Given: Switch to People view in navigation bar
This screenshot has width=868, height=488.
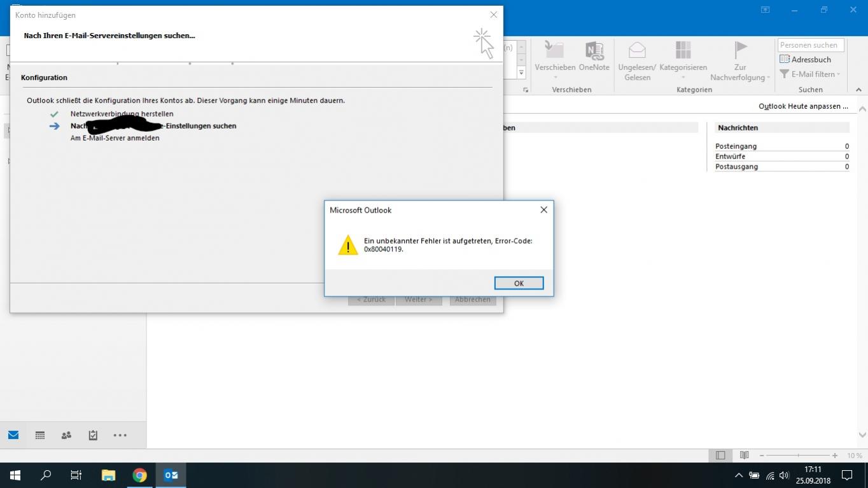Looking at the screenshot, I should [66, 435].
